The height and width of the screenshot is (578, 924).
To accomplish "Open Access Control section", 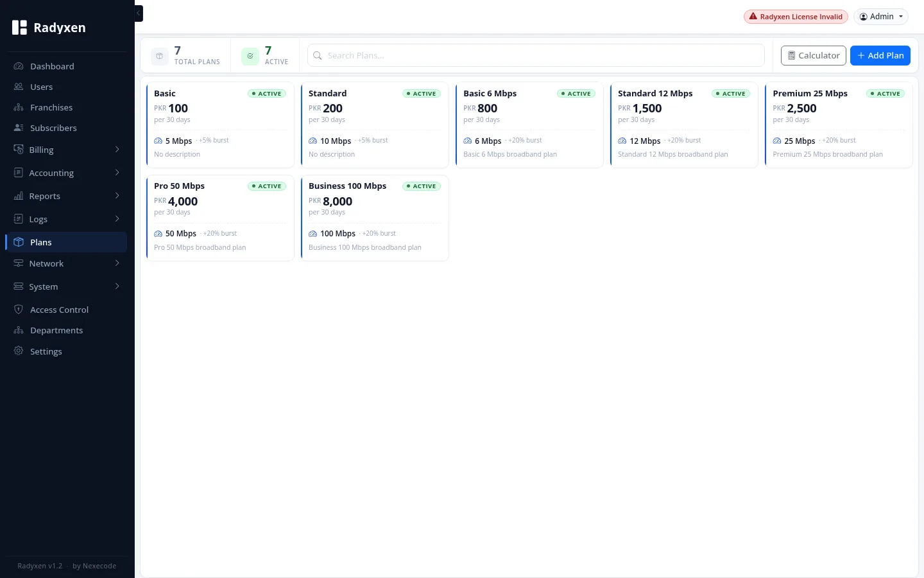I will pos(67,310).
